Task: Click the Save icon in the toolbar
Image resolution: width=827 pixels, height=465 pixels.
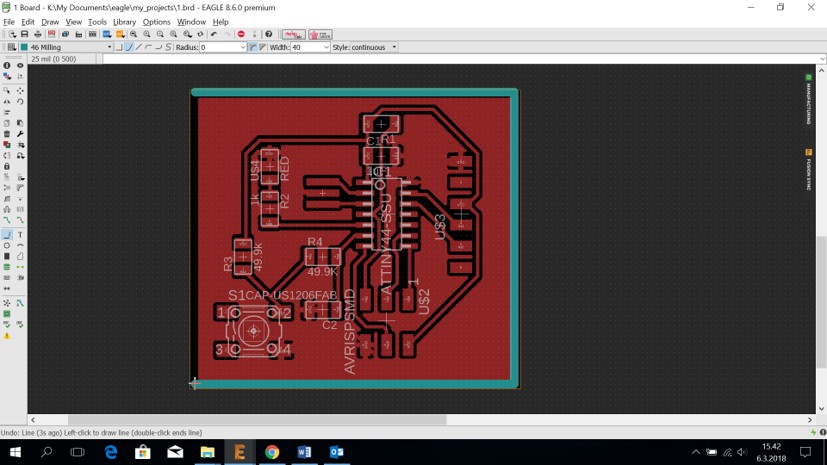Action: pos(24,34)
